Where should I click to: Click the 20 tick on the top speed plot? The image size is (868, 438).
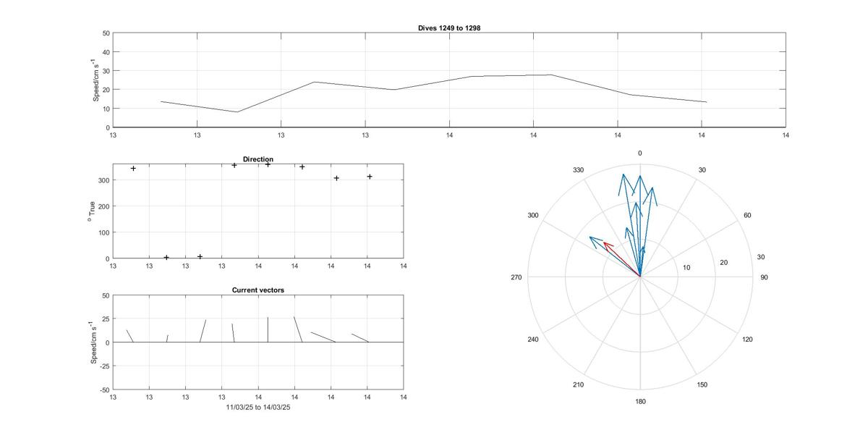pos(106,90)
